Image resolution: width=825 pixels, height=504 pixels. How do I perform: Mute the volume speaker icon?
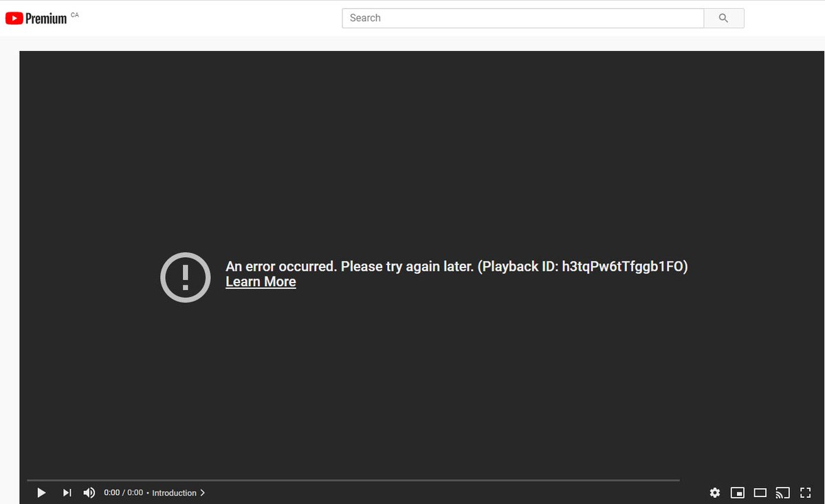89,492
